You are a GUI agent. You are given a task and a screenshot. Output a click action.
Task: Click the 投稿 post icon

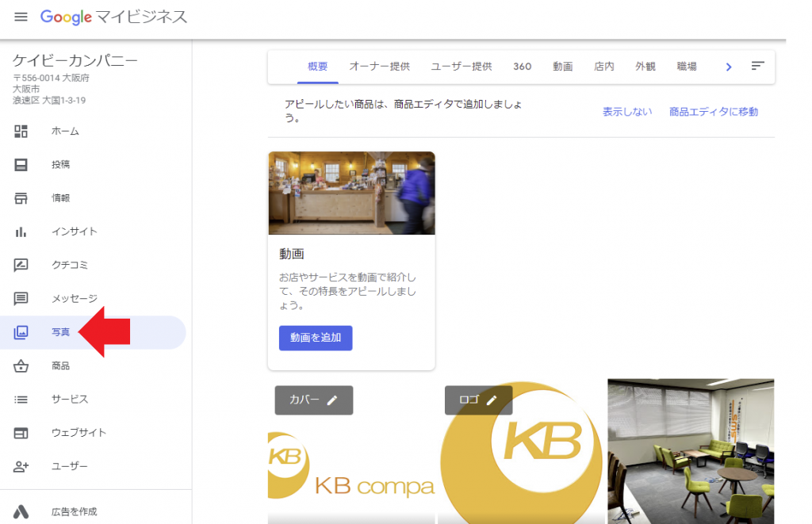tap(21, 165)
